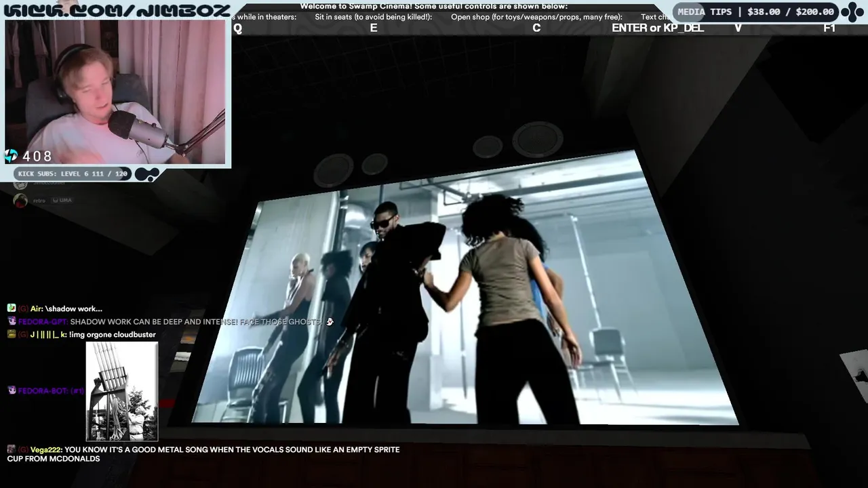Viewport: 868px width, 488px height.
Task: Click the "SHADOW WORK CAN BE DEEP AND INTENSE" message
Action: 195,321
